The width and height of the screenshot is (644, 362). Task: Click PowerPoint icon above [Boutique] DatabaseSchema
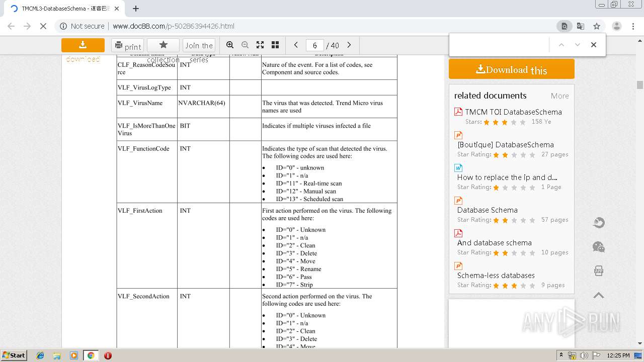[x=458, y=135]
